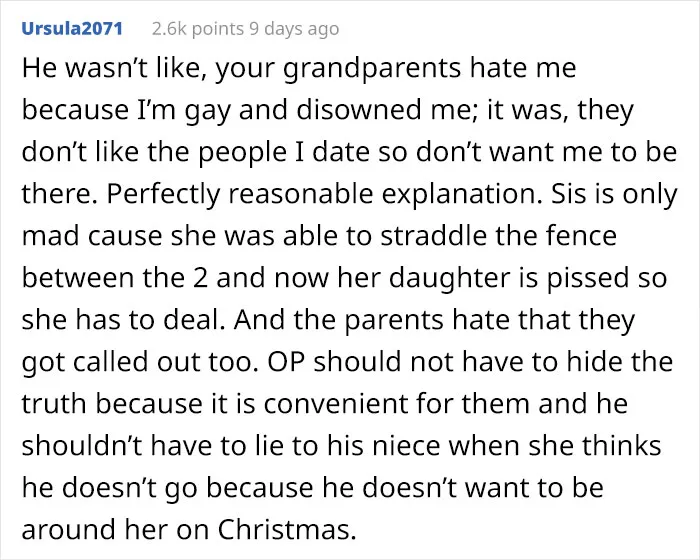Click the word niece in the comment
Screen dimensions: 700x560
click(406, 445)
